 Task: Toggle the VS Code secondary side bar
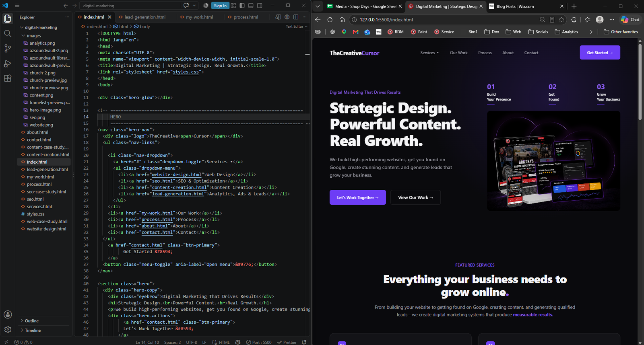(260, 6)
